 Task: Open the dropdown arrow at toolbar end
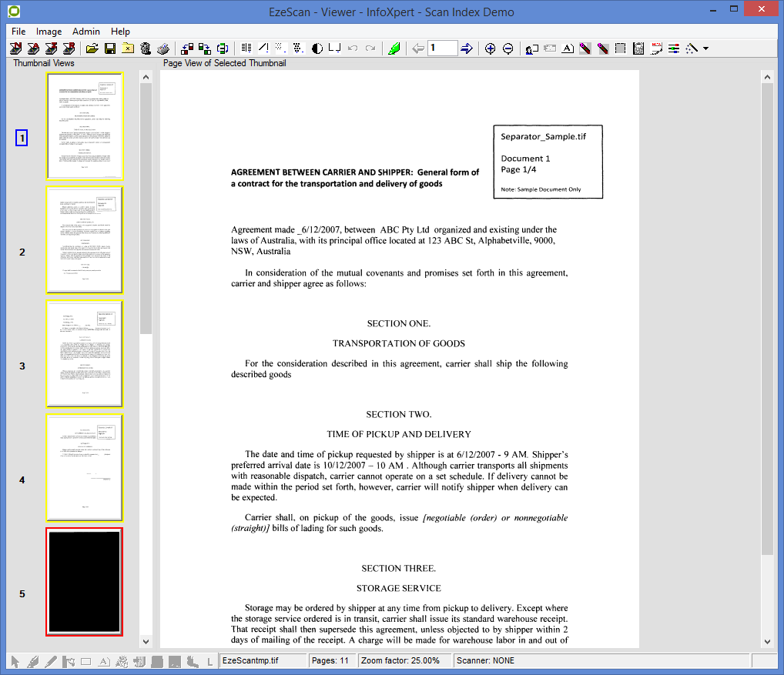point(705,48)
